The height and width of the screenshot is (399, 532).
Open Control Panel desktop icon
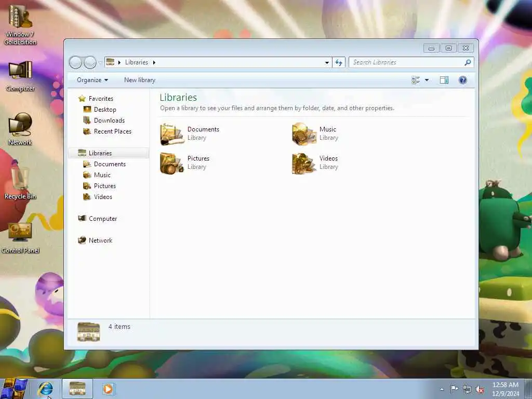[20, 238]
